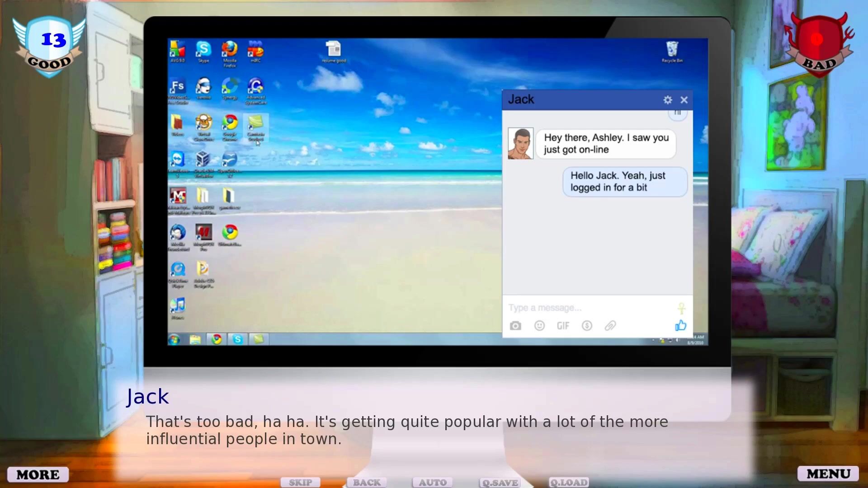Click the MORE button
Viewport: 868px width, 488px height.
38,474
